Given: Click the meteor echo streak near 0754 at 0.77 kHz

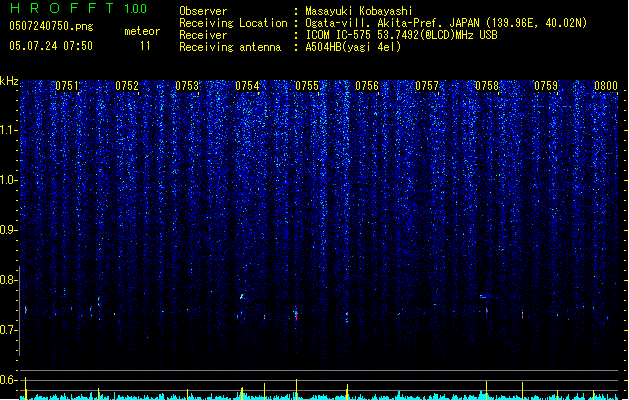Looking at the screenshot, I should coord(241,296).
